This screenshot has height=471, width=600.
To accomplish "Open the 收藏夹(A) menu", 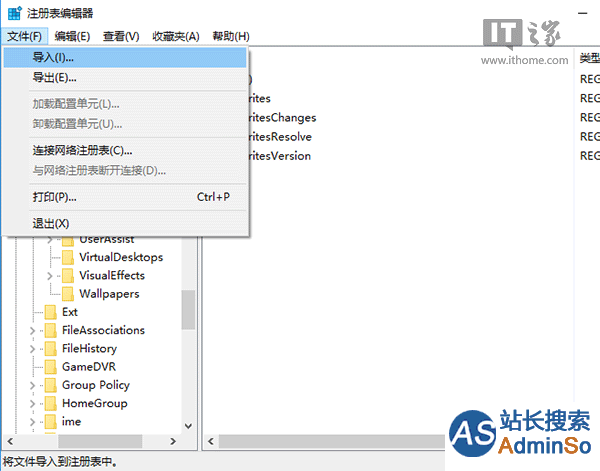I will [x=176, y=36].
